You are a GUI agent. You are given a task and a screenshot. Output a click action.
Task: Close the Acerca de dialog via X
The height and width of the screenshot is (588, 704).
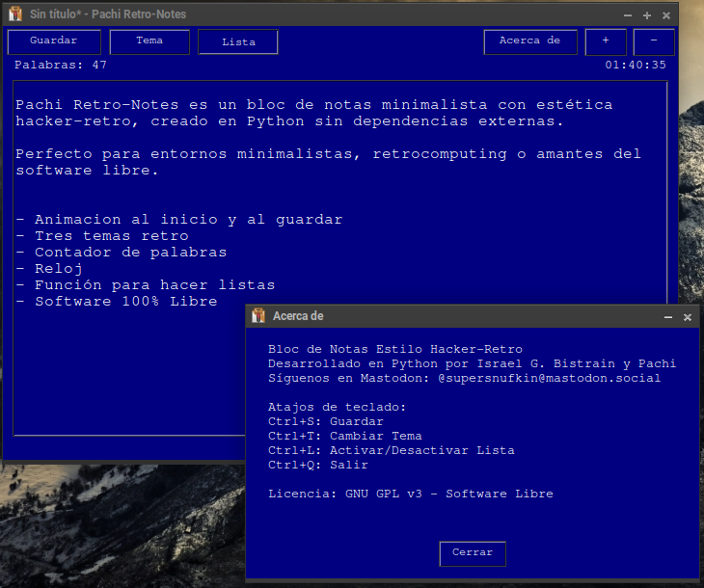(x=688, y=317)
